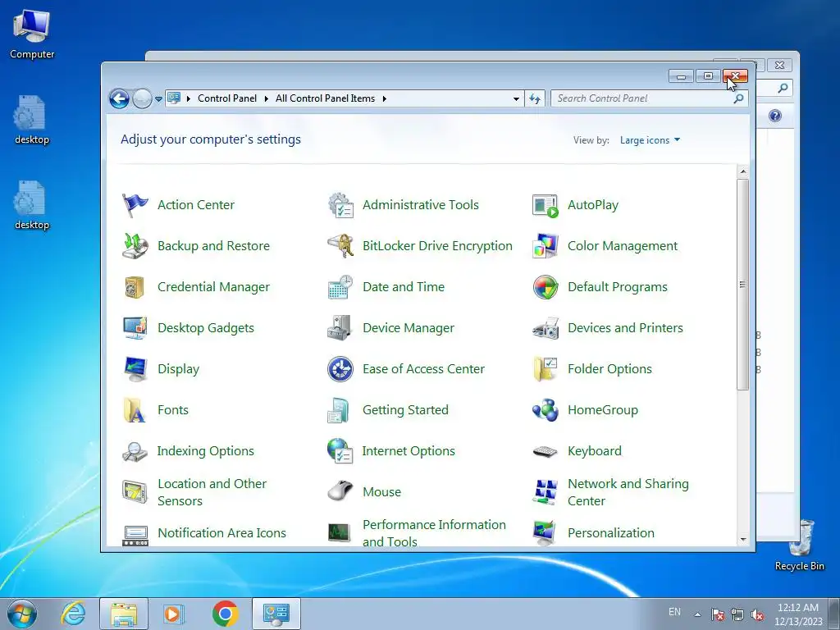Click the muted volume tray icon
Image resolution: width=840 pixels, height=630 pixels.
point(757,614)
